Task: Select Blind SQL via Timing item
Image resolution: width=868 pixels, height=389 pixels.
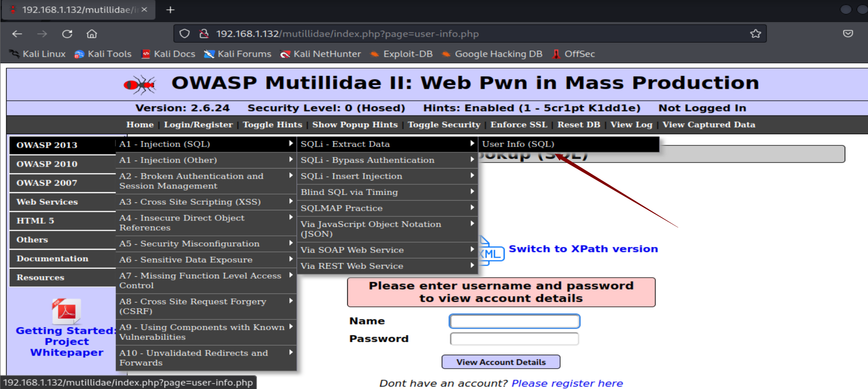Action: (387, 192)
